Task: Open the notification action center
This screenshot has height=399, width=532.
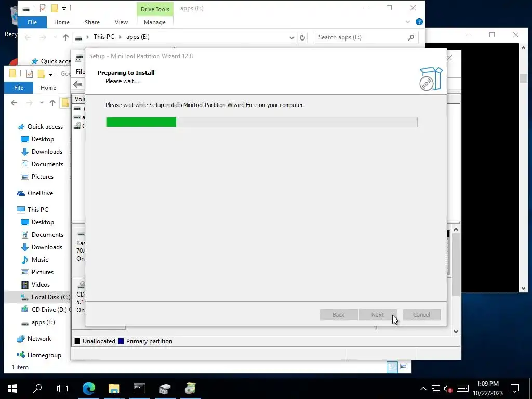Action: coord(515,388)
